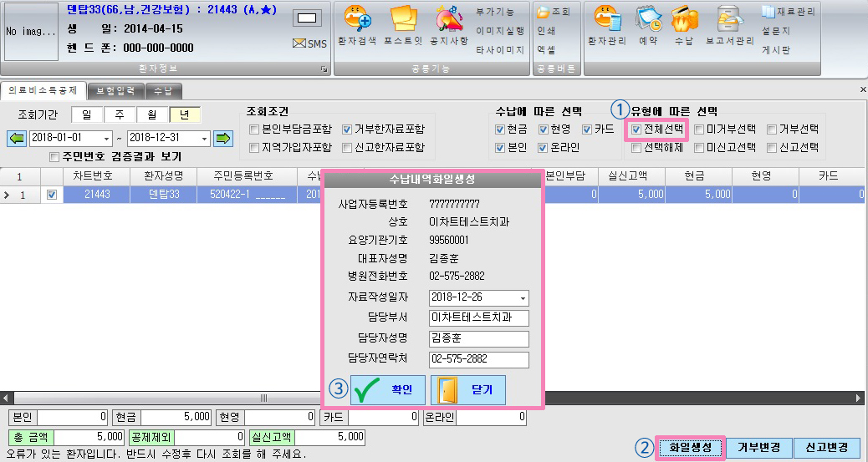Screen dimensions: 868x462
Task: Open the 자료작성일자 date dropdown
Action: click(x=523, y=298)
